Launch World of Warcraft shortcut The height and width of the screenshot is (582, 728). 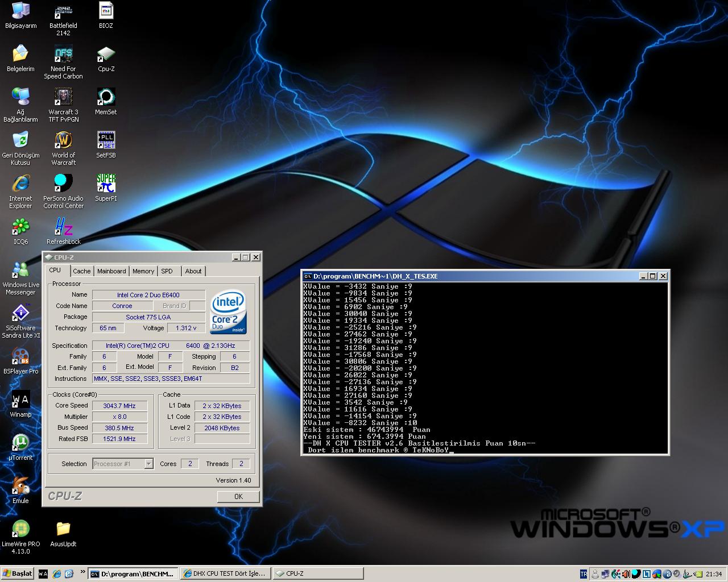[x=63, y=149]
